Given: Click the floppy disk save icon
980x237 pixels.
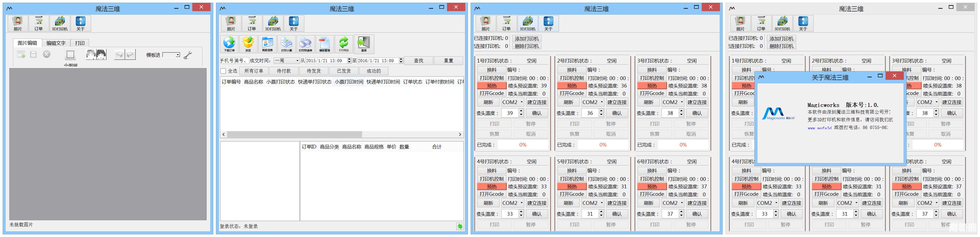Looking at the screenshot, I should click(x=33, y=55).
